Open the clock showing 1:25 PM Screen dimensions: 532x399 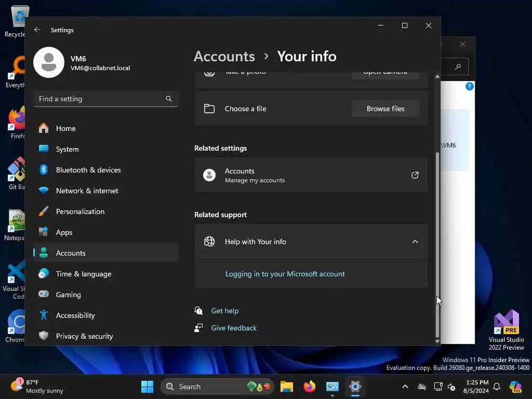coord(476,387)
